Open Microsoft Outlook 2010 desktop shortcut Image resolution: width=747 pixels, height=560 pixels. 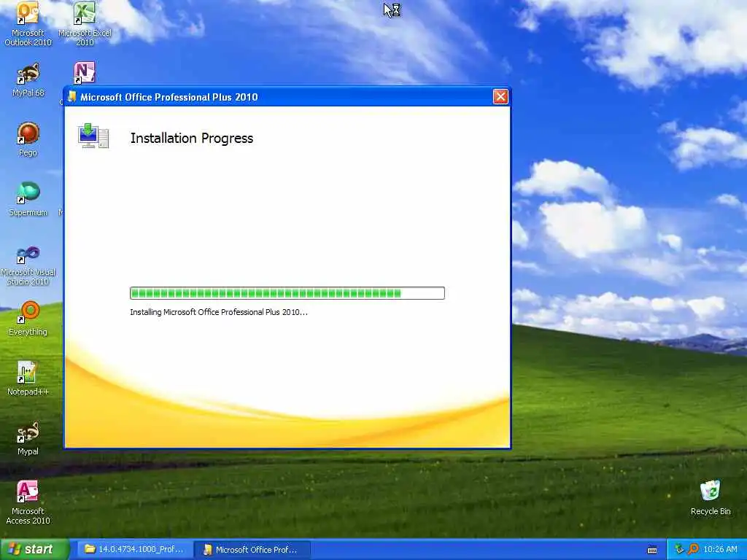28,24
